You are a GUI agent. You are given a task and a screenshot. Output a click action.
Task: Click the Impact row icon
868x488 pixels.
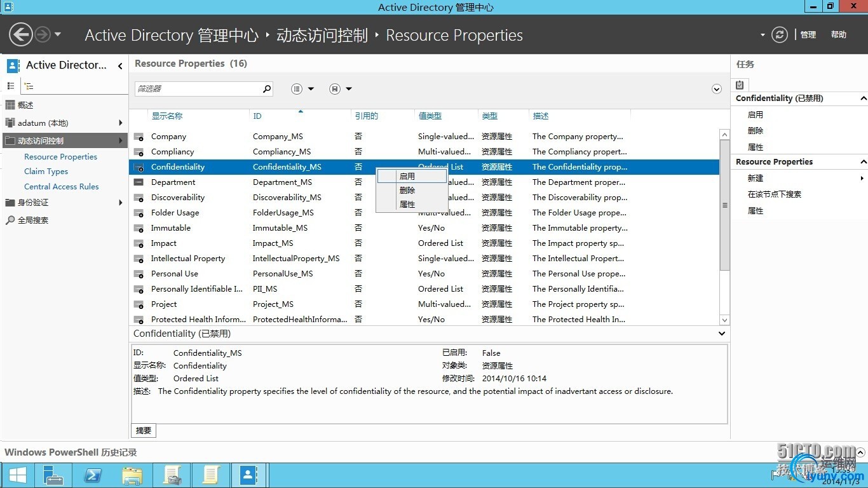139,243
